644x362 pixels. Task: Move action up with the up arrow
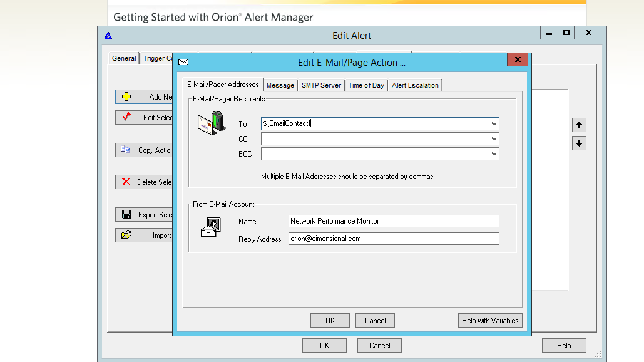579,125
